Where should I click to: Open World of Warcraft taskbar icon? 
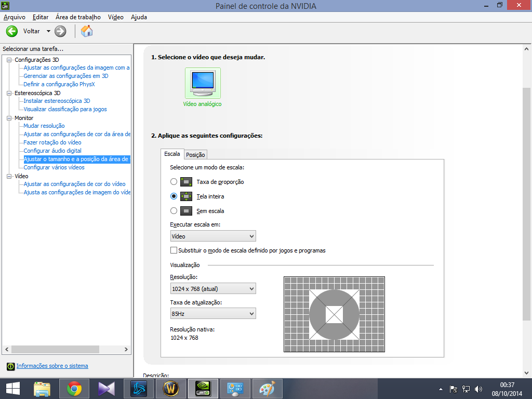(170, 389)
